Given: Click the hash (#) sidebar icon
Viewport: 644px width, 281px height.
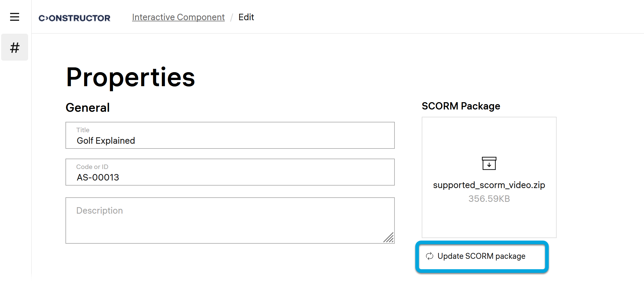Looking at the screenshot, I should point(15,47).
